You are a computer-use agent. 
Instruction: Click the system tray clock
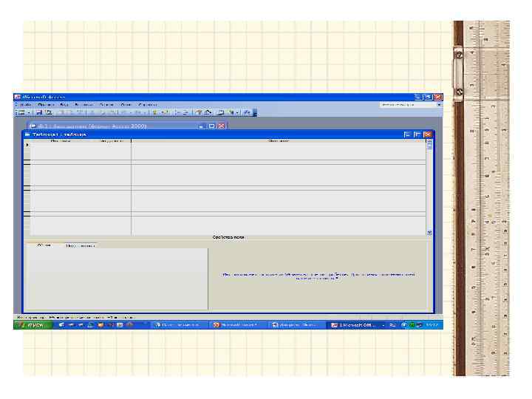point(432,325)
